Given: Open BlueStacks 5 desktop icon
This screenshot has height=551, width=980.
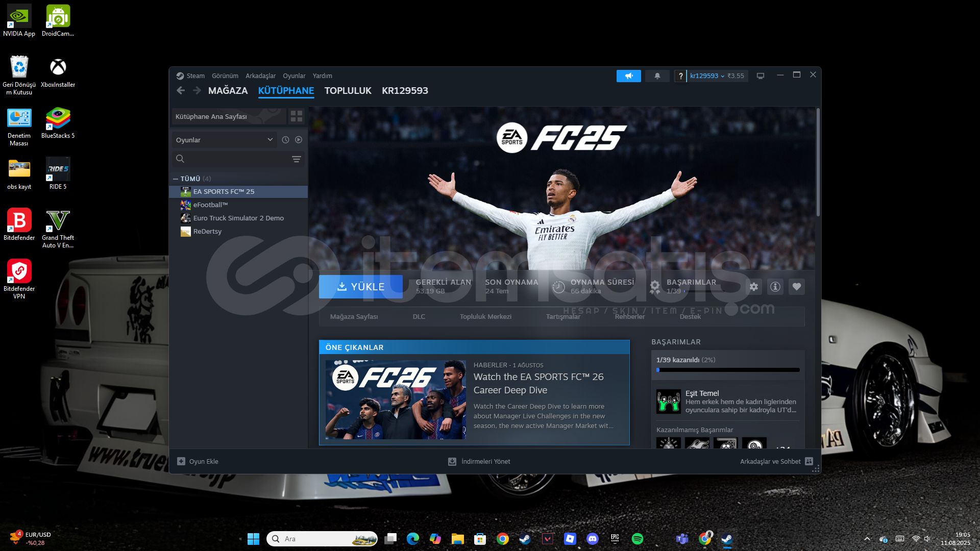Looking at the screenshot, I should 58,122.
